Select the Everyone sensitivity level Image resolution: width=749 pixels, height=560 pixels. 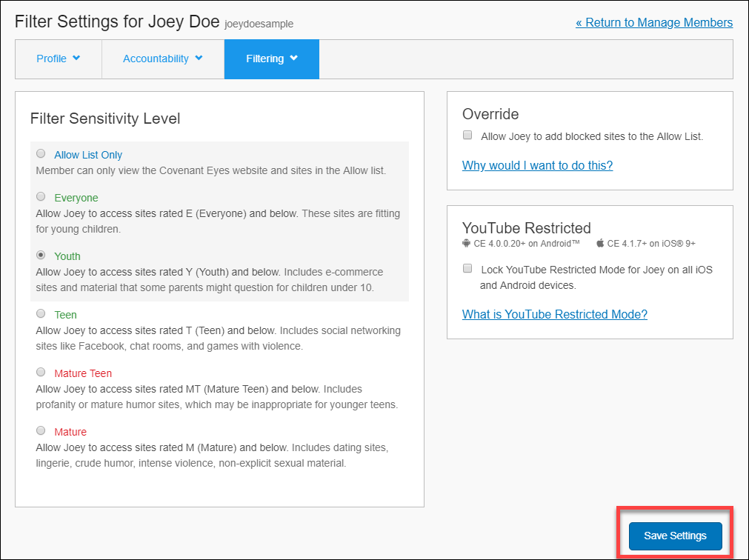[x=41, y=197]
